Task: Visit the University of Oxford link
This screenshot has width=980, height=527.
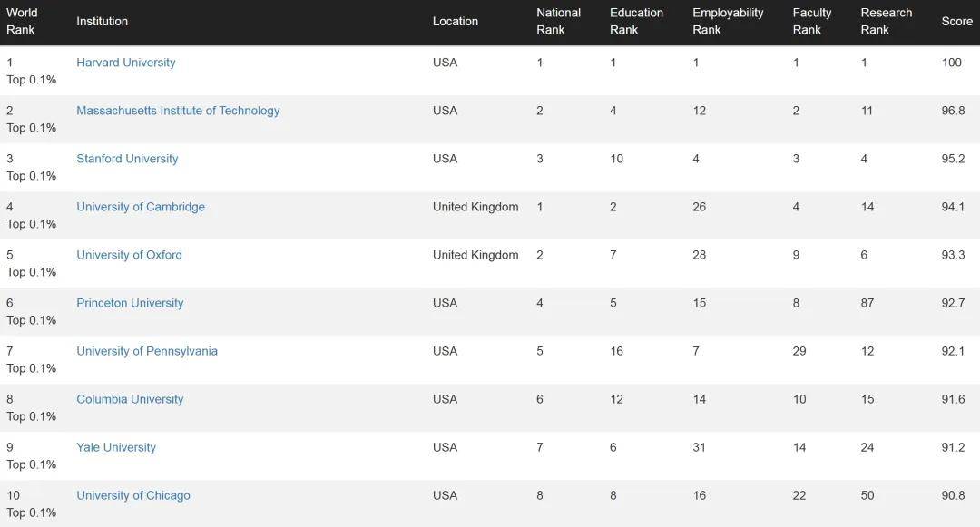Action: pyautogui.click(x=129, y=255)
